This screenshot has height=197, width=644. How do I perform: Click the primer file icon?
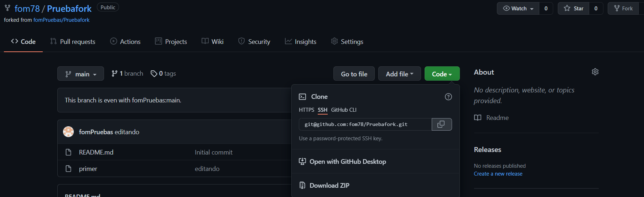pos(68,169)
